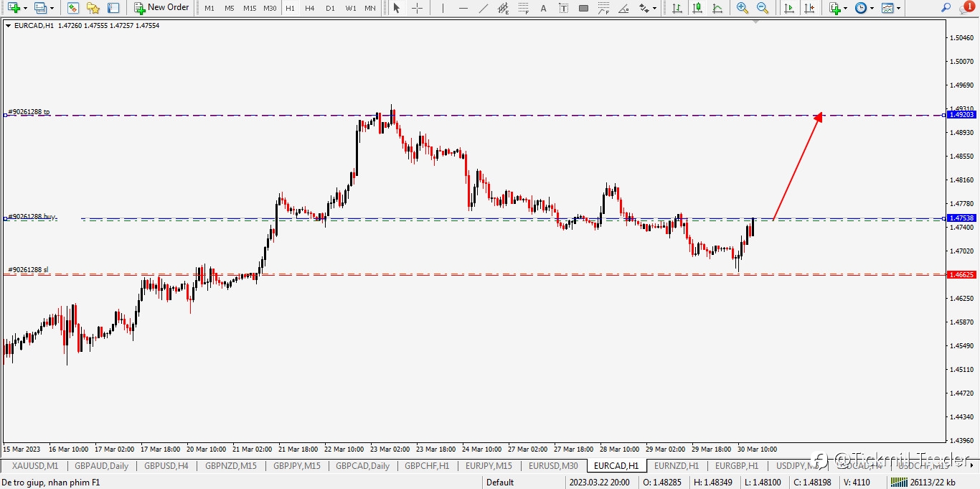This screenshot has width=980, height=489.
Task: Zoom in on the chart
Action: pyautogui.click(x=743, y=8)
